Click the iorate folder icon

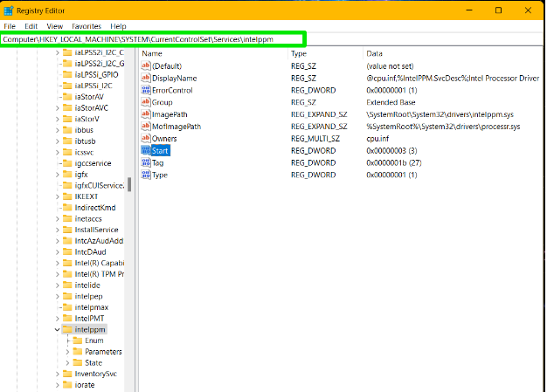click(x=67, y=385)
